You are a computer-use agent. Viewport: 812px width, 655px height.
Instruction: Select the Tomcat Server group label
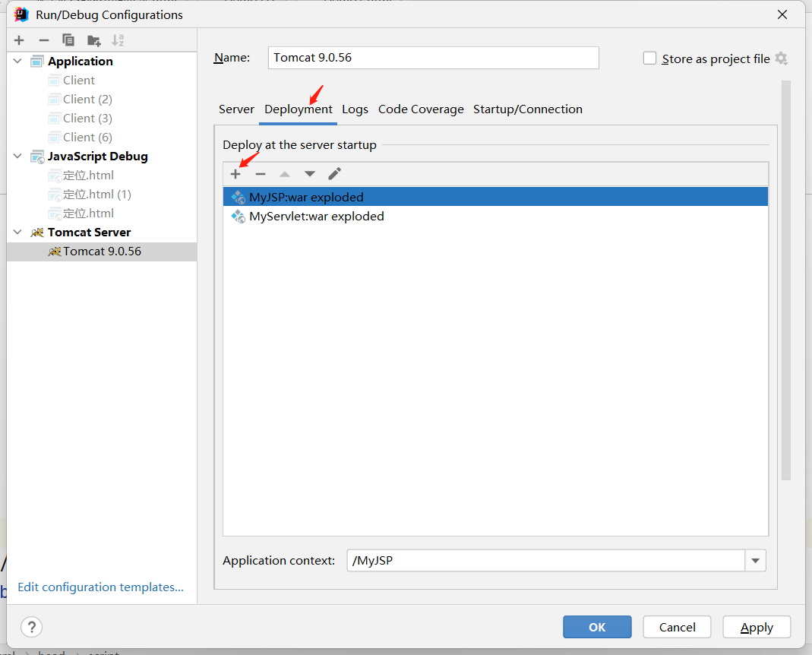click(89, 233)
